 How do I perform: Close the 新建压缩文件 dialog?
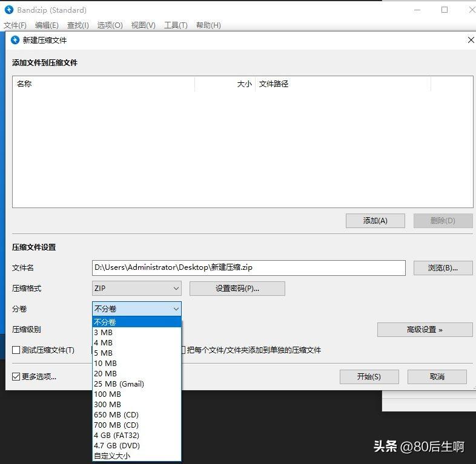(x=471, y=40)
